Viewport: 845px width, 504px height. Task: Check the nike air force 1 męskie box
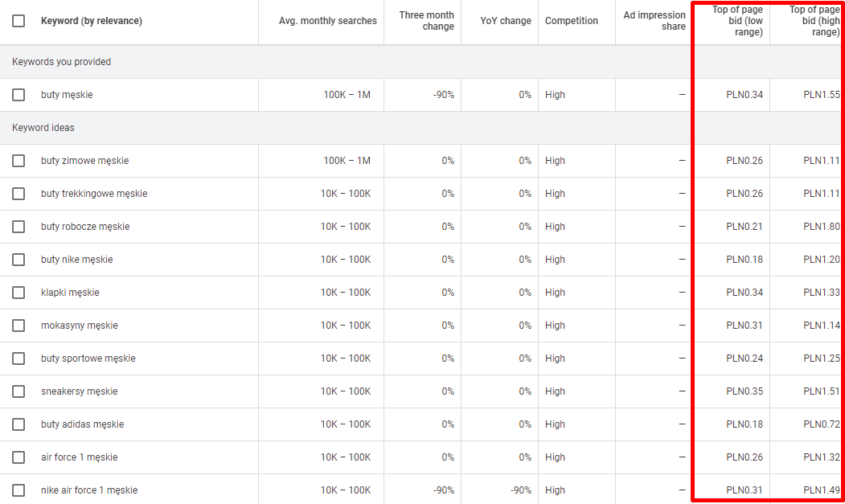[18, 490]
